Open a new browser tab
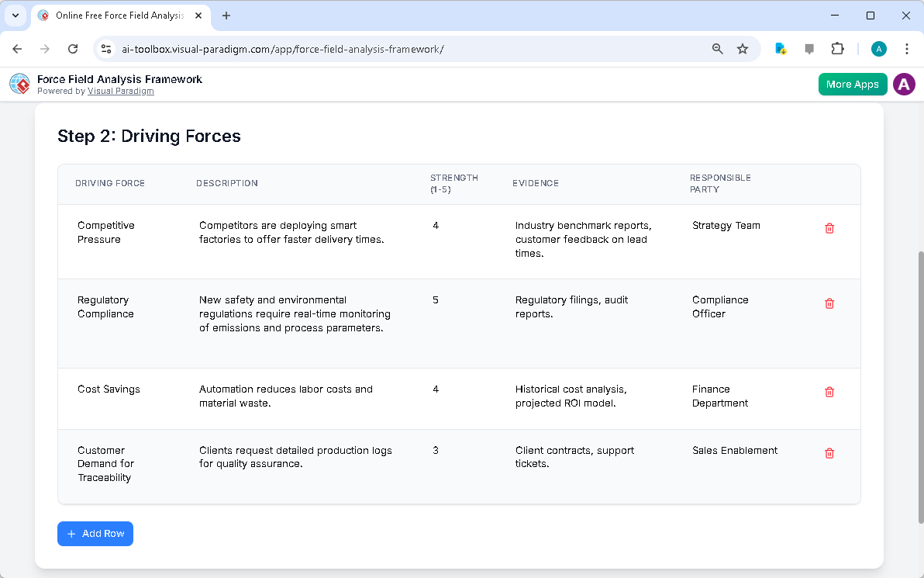 226,16
